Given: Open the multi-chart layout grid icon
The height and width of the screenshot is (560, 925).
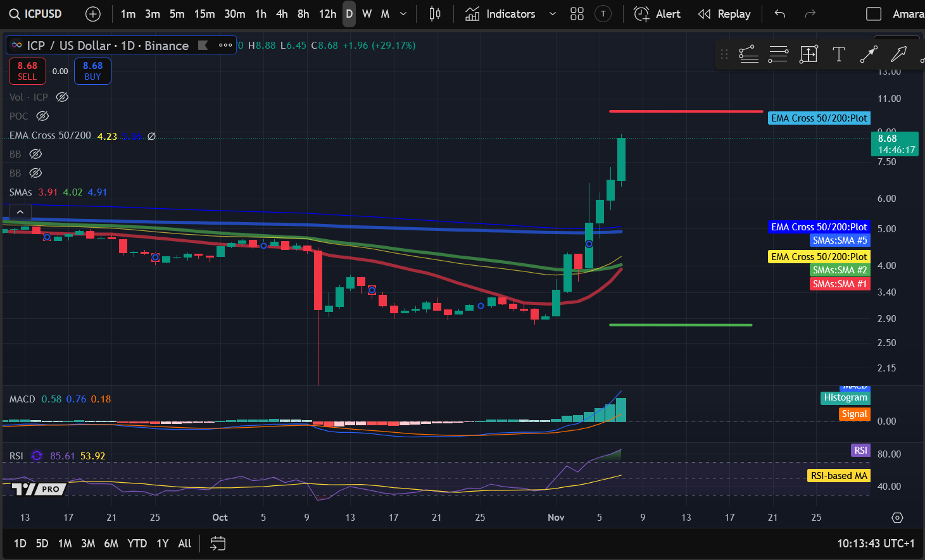Looking at the screenshot, I should (x=577, y=13).
